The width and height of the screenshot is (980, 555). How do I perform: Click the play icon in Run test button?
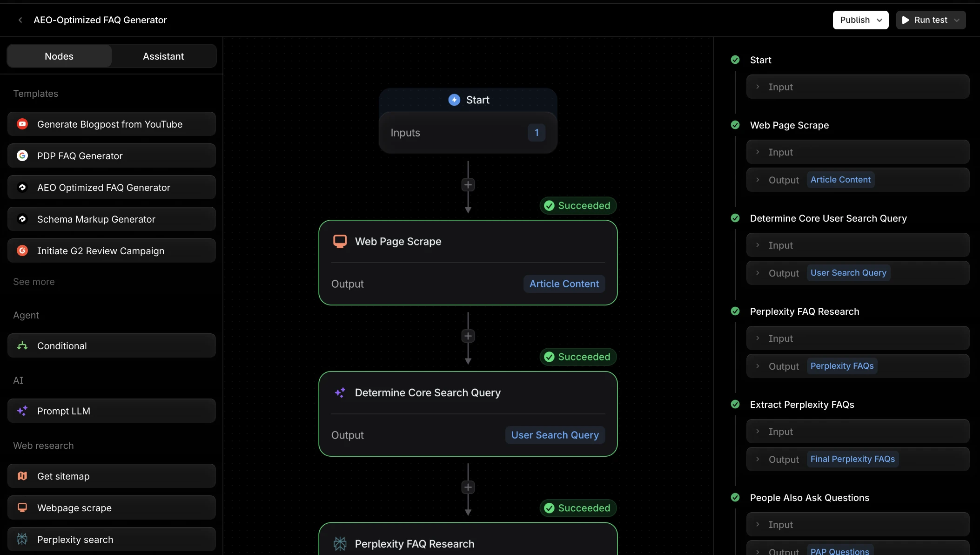pyautogui.click(x=906, y=20)
